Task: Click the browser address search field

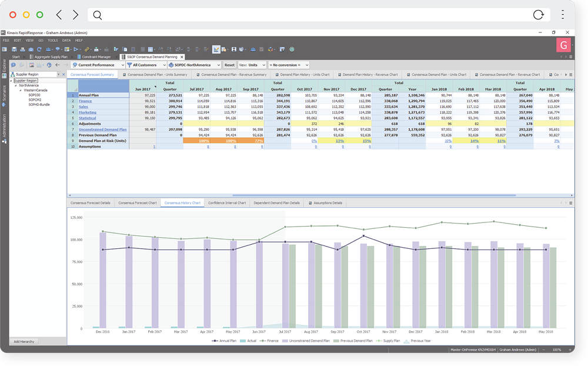Action: [x=319, y=15]
